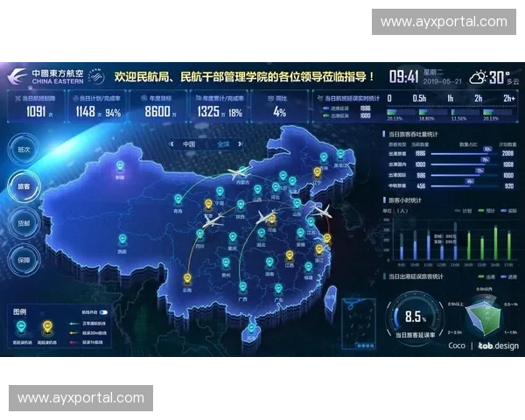Viewport: 525px width, 420px height.
Task: Click the 8.5% passenger delay rate gauge
Action: point(415,318)
